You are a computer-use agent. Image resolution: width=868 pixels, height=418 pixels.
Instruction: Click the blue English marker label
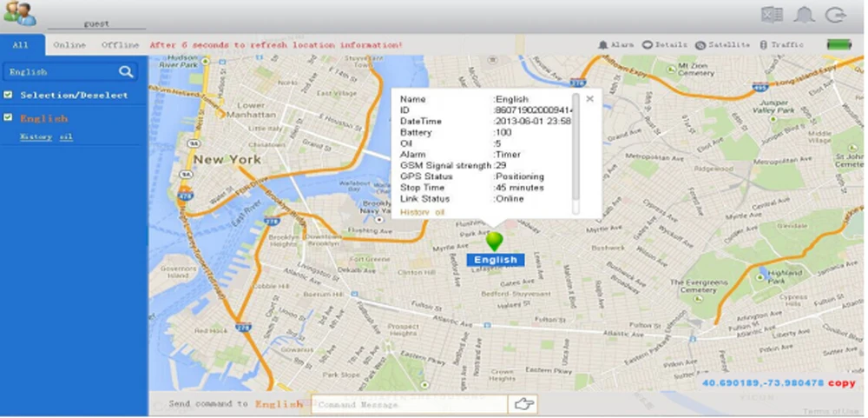496,260
